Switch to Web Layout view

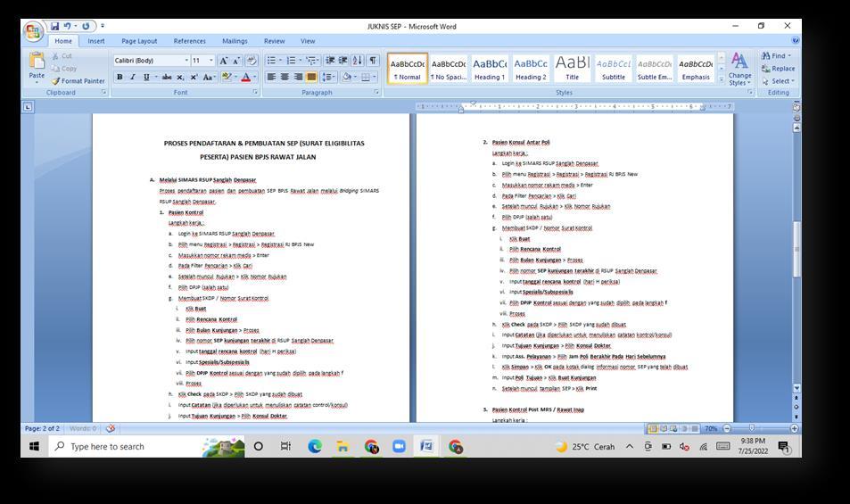673,428
